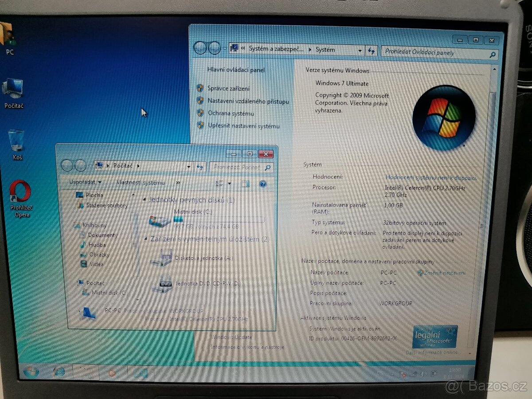Open the Uspořádat dropdown menu
532x399 pixels.
coord(84,182)
